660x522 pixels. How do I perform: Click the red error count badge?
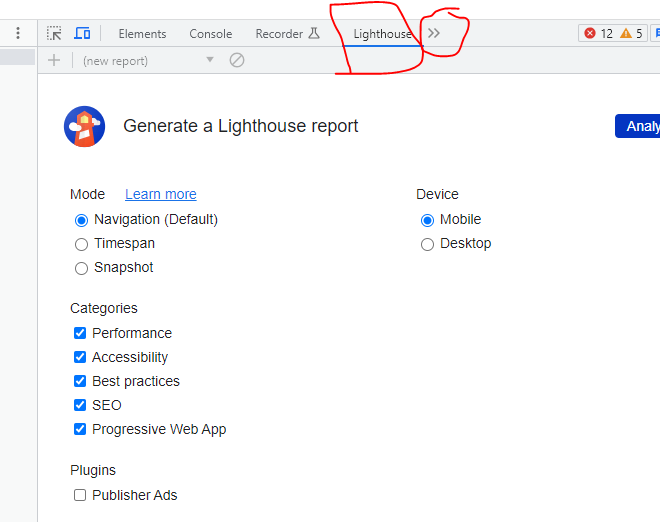[598, 34]
